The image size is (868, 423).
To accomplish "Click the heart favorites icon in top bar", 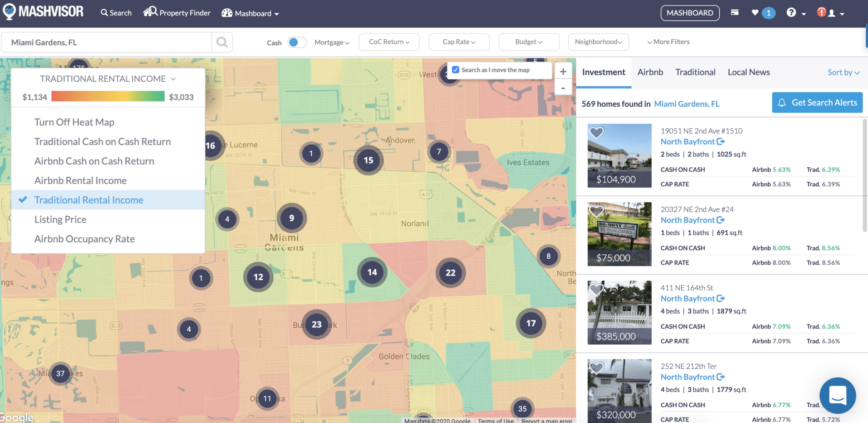I will click(x=754, y=13).
